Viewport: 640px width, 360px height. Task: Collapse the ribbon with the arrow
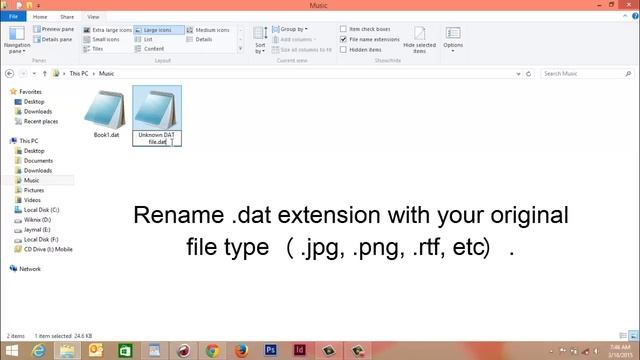[625, 16]
